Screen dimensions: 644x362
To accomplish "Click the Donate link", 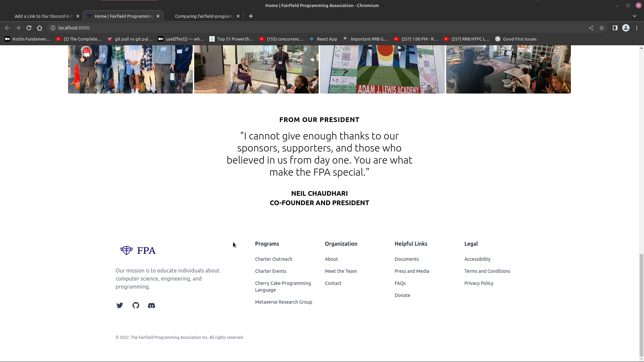I will pyautogui.click(x=402, y=295).
